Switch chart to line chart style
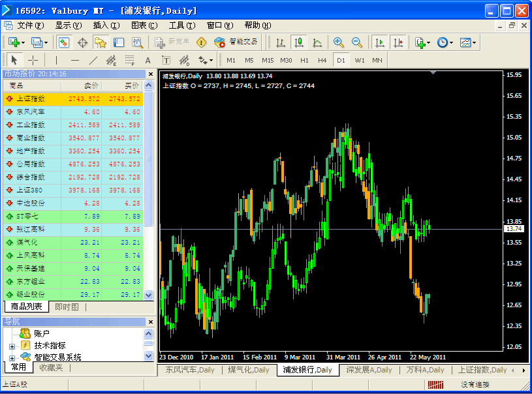Image resolution: width=532 pixels, height=394 pixels. click(317, 42)
